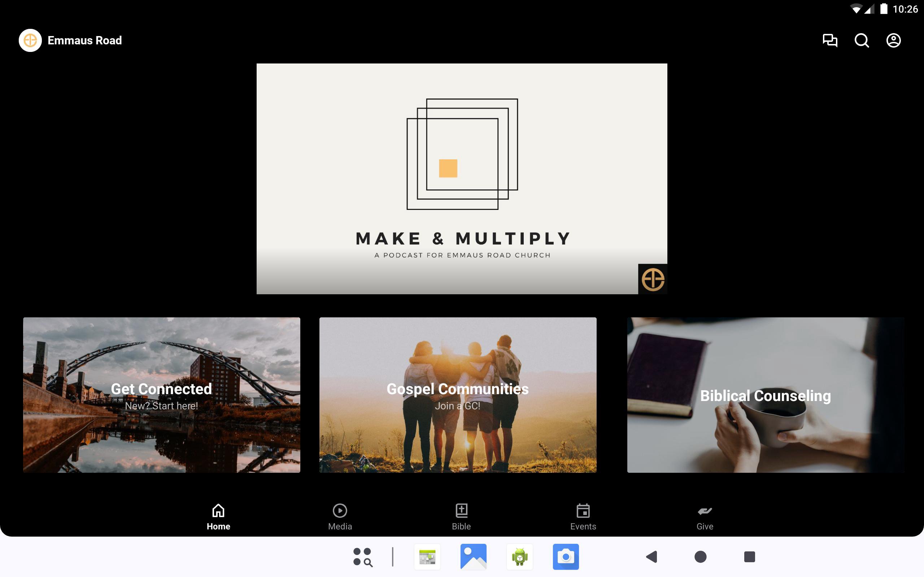Tap the search magnifier icon
924x577 pixels.
click(862, 40)
